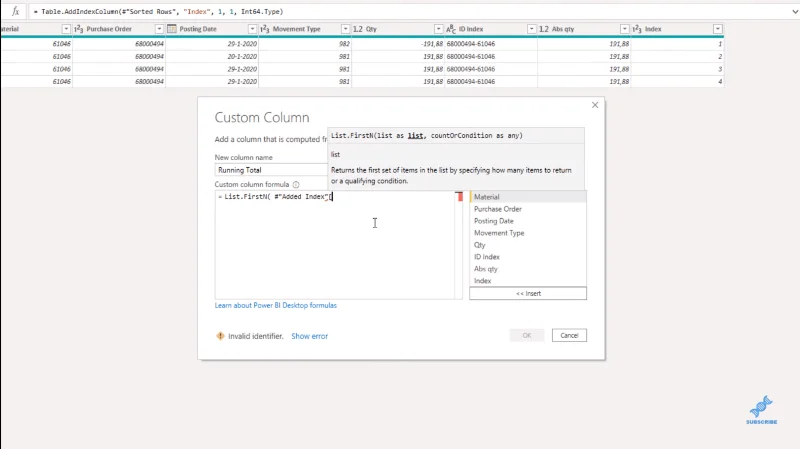Open the Index column filter dropdown
The image size is (800, 449).
point(718,29)
